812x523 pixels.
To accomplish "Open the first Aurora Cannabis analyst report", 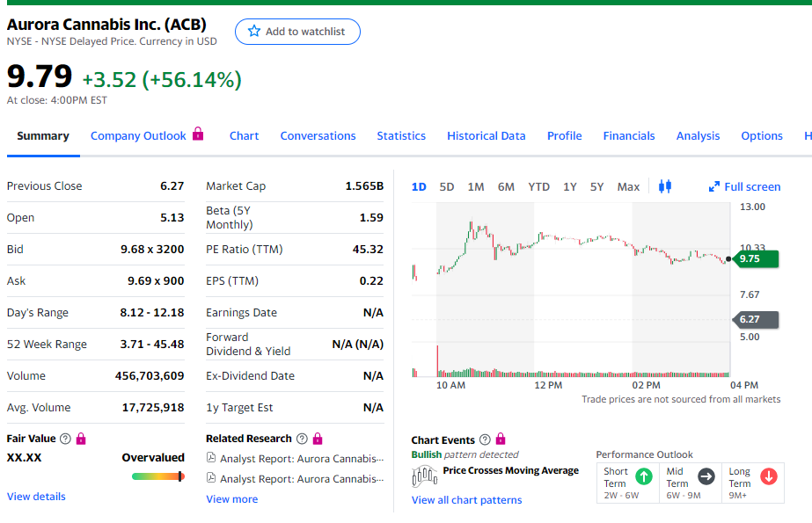I will (x=301, y=458).
